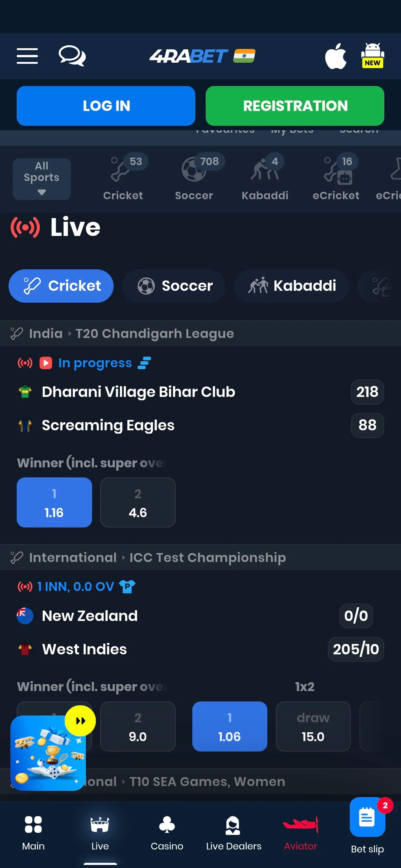Screen dimensions: 401x868
Task: Go to the Main tab
Action: (x=33, y=831)
